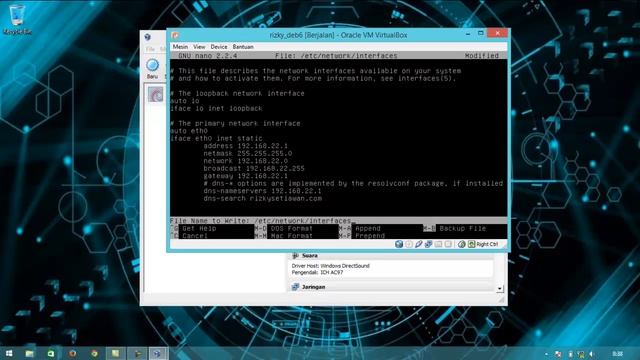This screenshot has width=640, height=360.
Task: Open Firefox from the taskbar
Action: [73, 353]
